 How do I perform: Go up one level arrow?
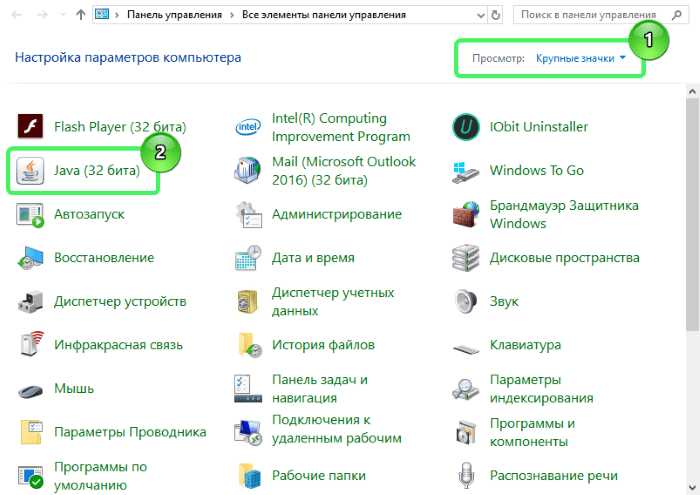coord(81,15)
